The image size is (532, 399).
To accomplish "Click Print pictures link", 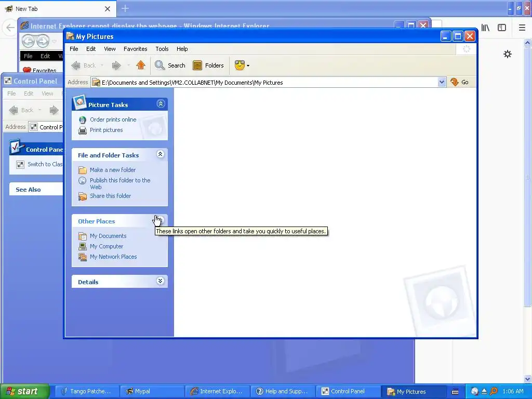I will [x=106, y=130].
